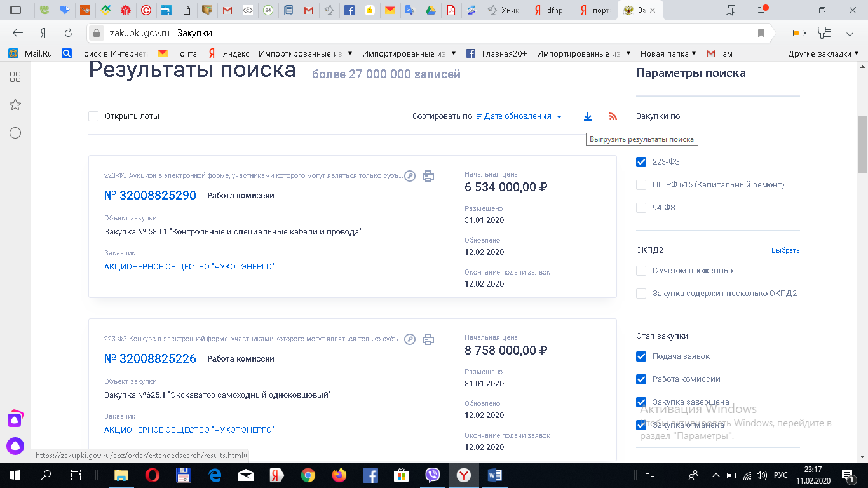Uncheck the 'Подача заявок' stage checkbox
Image resolution: width=868 pixels, height=488 pixels.
(641, 356)
